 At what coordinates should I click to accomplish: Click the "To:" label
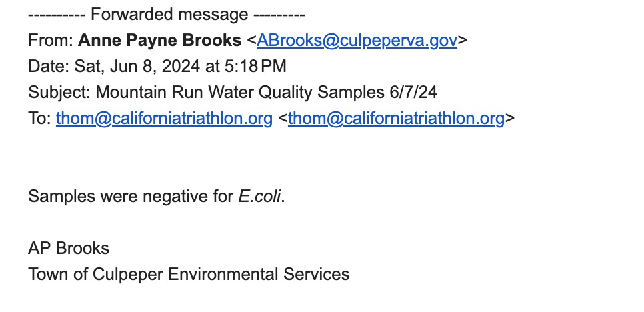point(39,119)
